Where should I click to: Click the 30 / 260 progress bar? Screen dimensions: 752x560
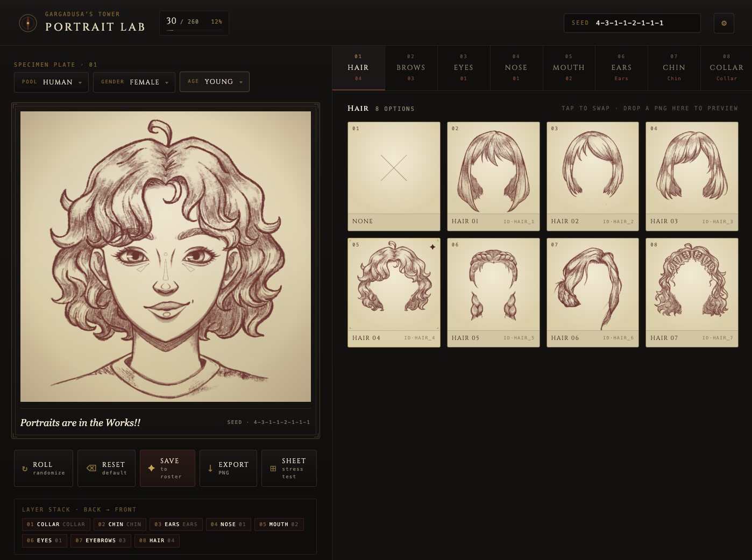(194, 30)
